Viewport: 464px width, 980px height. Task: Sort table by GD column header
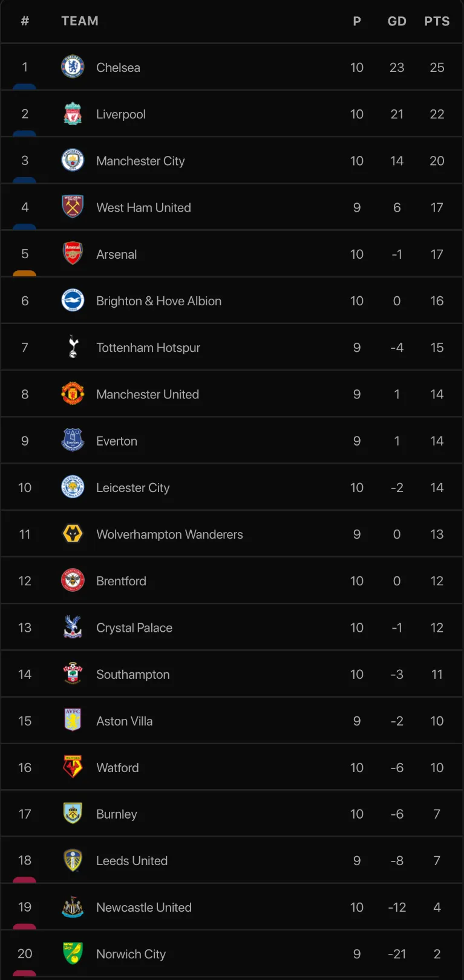[x=397, y=21]
